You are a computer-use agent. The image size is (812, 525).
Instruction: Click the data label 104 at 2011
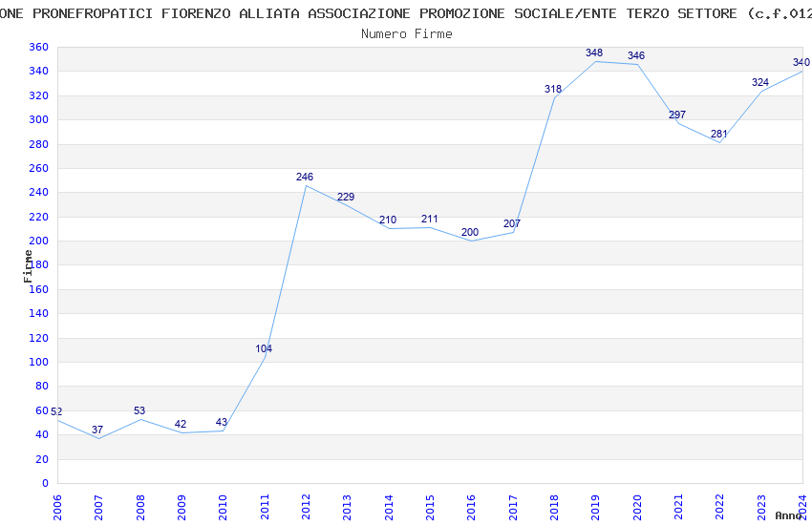[x=264, y=349]
